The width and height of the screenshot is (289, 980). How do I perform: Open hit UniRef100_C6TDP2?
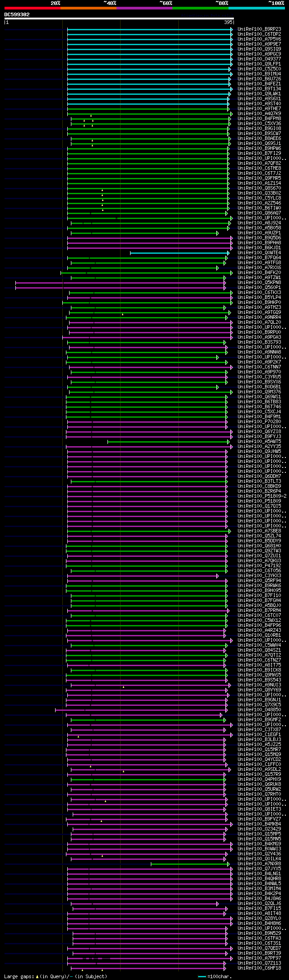click(259, 34)
